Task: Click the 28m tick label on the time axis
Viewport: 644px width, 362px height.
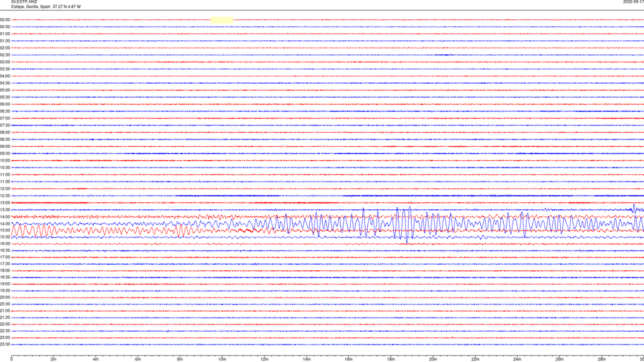Action: (x=602, y=359)
